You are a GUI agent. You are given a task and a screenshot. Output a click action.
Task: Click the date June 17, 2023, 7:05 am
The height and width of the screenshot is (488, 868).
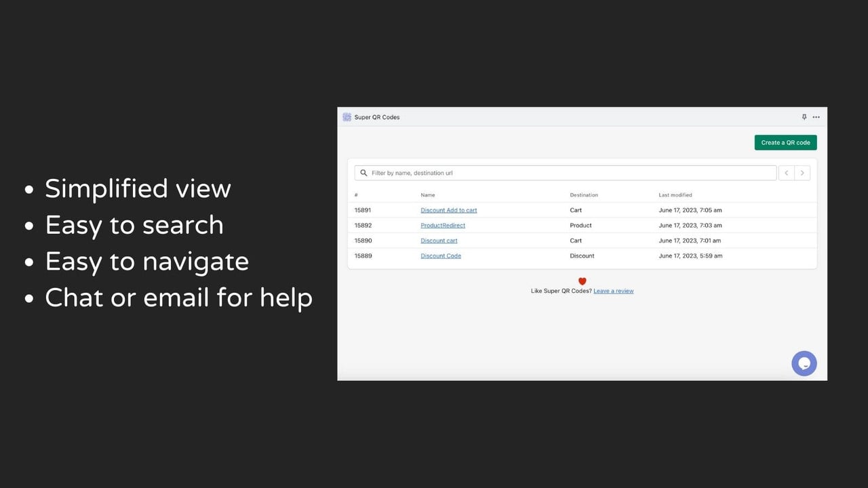click(x=690, y=210)
